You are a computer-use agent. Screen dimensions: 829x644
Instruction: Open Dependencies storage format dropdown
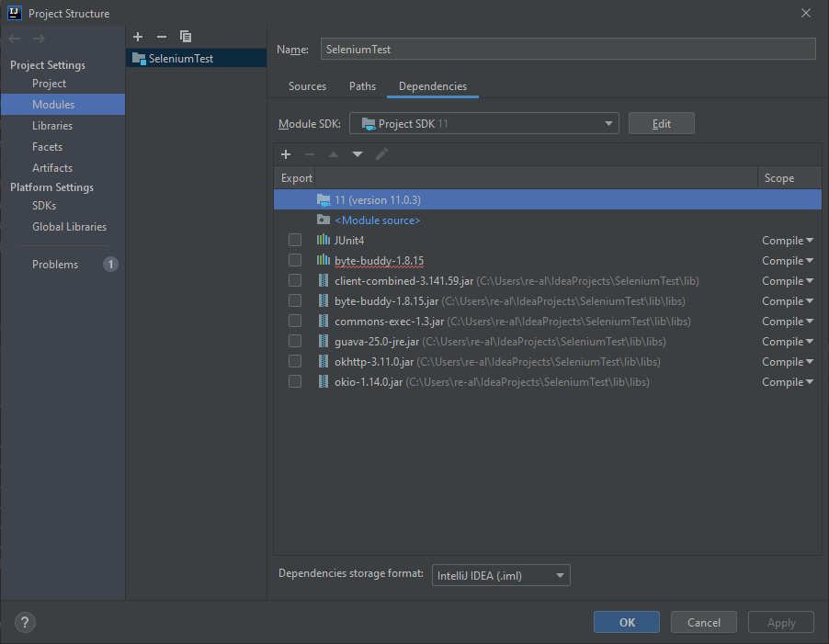501,575
